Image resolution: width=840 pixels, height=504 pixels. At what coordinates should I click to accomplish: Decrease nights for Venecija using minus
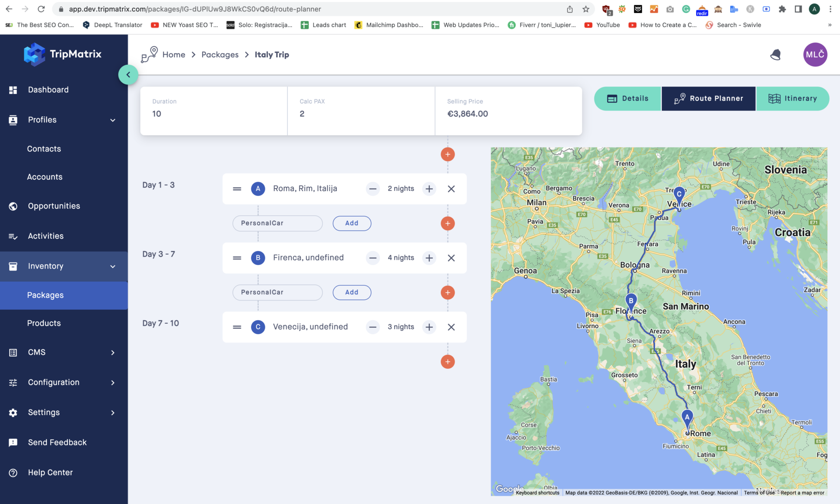point(373,327)
